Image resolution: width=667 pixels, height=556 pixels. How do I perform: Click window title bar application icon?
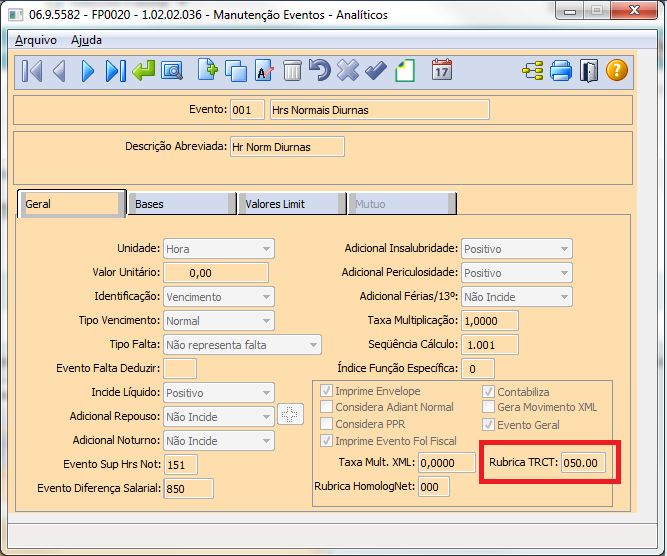point(16,15)
